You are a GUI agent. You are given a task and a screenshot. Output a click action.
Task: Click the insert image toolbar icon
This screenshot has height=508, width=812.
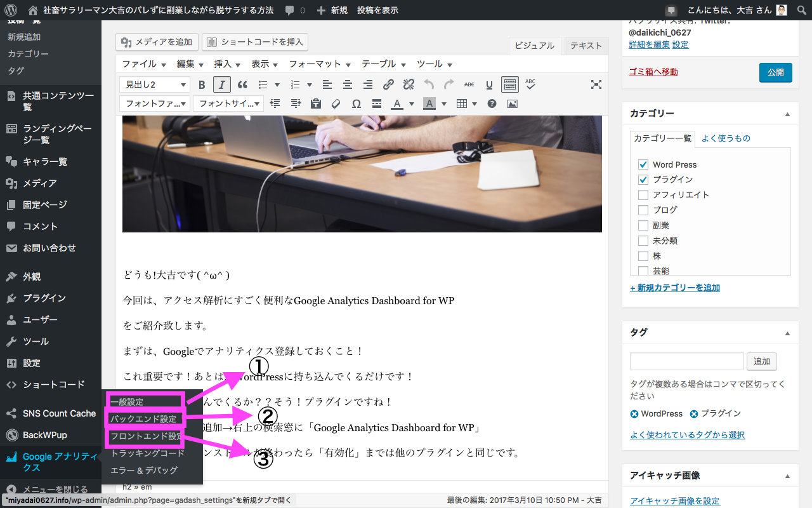[512, 104]
